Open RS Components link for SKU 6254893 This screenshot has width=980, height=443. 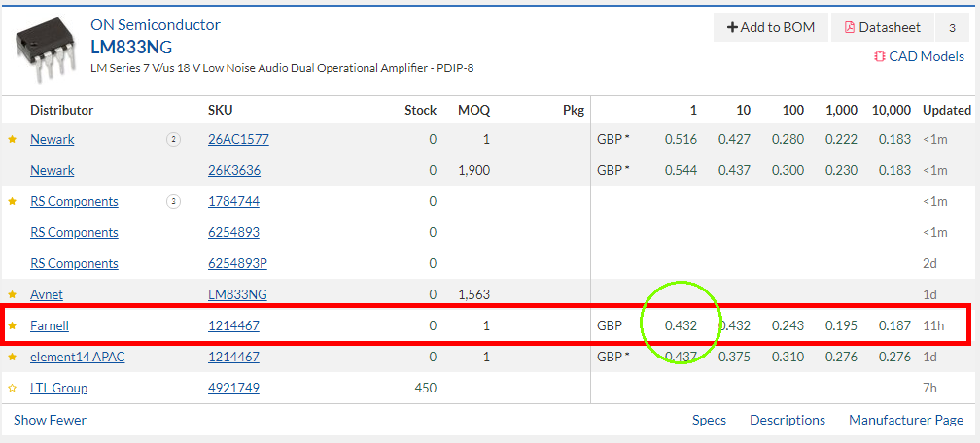click(74, 232)
